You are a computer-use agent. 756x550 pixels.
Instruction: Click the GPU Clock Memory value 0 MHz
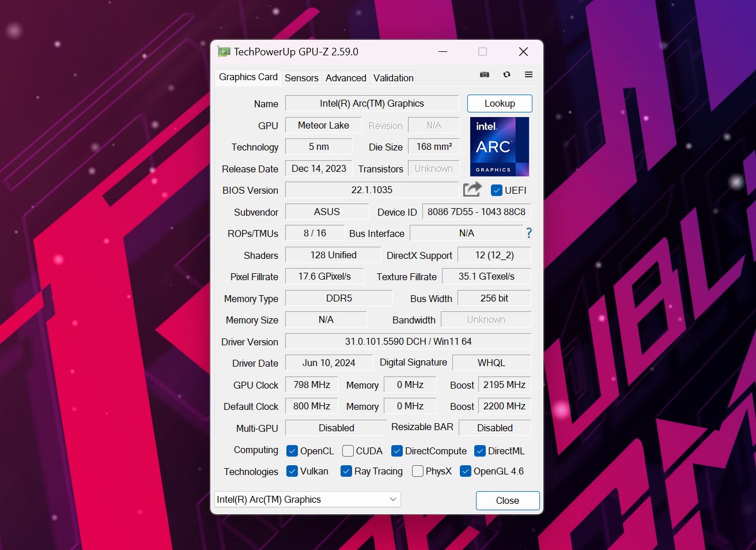point(410,385)
